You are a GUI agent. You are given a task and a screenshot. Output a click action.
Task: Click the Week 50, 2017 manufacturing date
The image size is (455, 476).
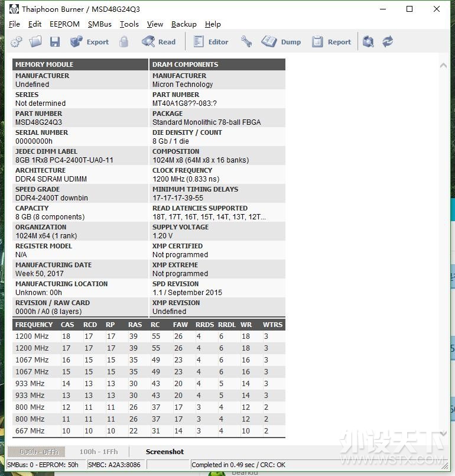40,274
